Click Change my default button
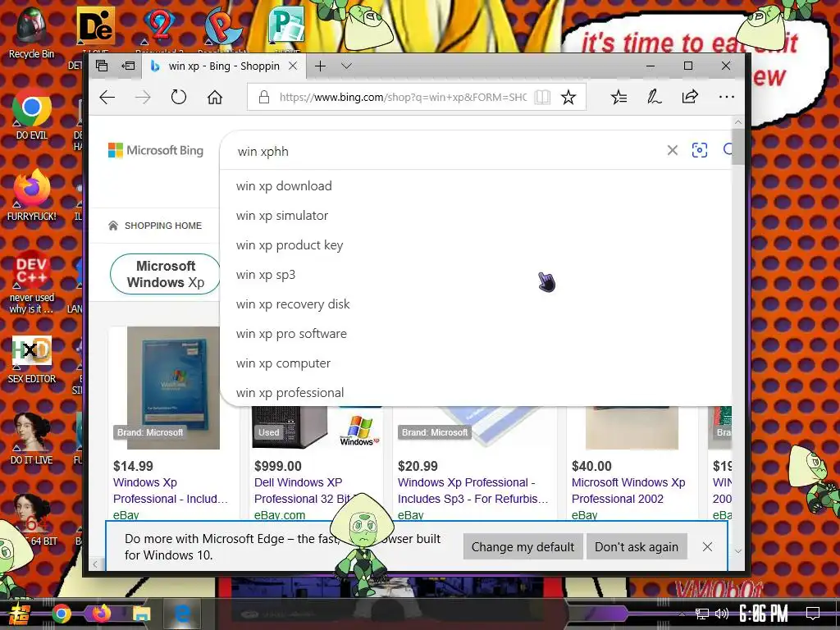The height and width of the screenshot is (630, 840). click(523, 546)
